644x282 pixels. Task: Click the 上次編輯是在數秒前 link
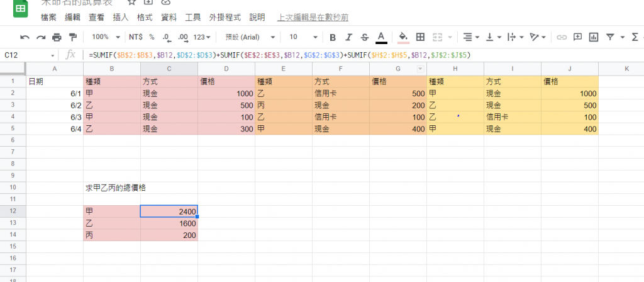[313, 18]
